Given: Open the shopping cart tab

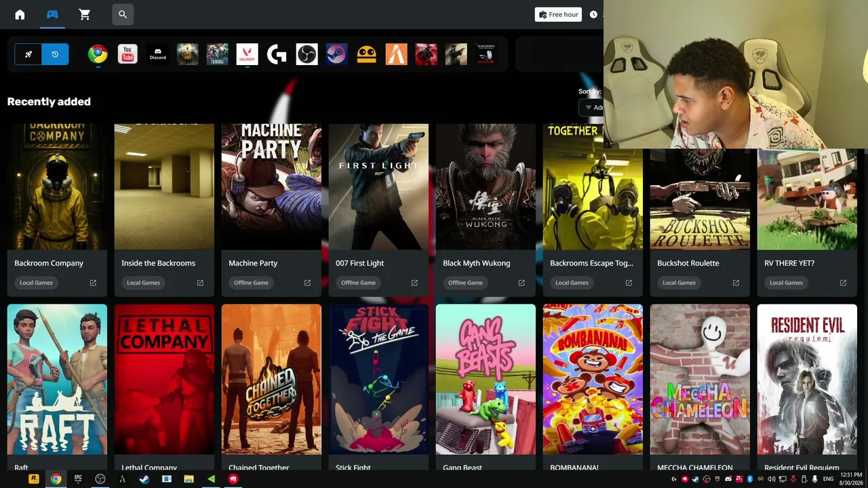Looking at the screenshot, I should 85,14.
